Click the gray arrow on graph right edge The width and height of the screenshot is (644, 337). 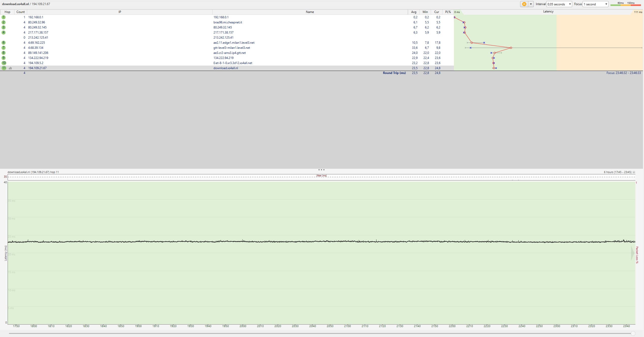[x=633, y=253]
